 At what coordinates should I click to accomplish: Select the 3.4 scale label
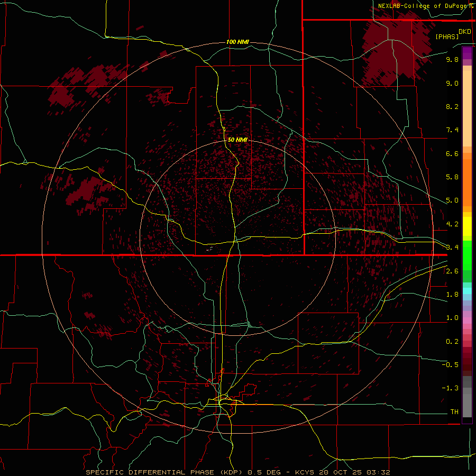click(452, 248)
